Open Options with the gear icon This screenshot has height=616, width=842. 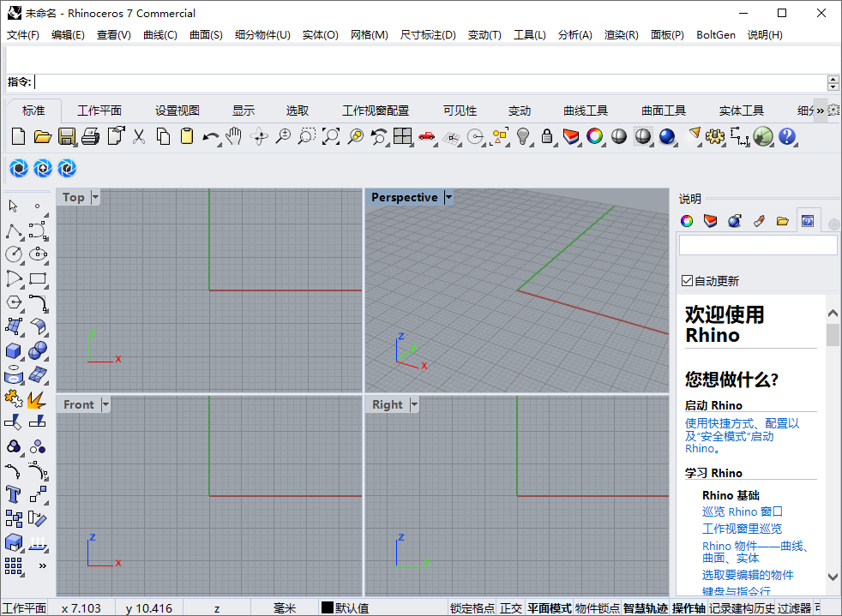(715, 136)
